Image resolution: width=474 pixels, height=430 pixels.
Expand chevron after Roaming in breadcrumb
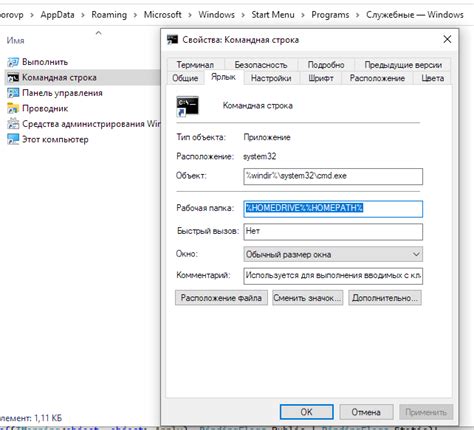[x=135, y=15]
